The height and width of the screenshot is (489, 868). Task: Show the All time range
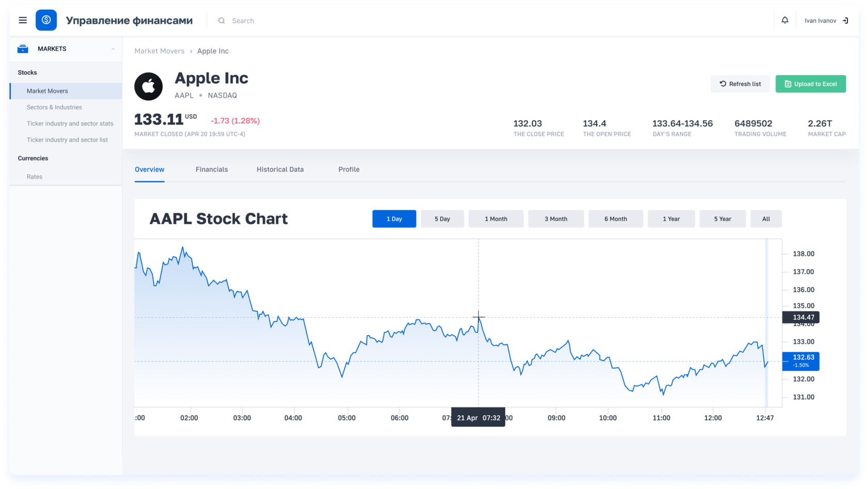pyautogui.click(x=766, y=219)
